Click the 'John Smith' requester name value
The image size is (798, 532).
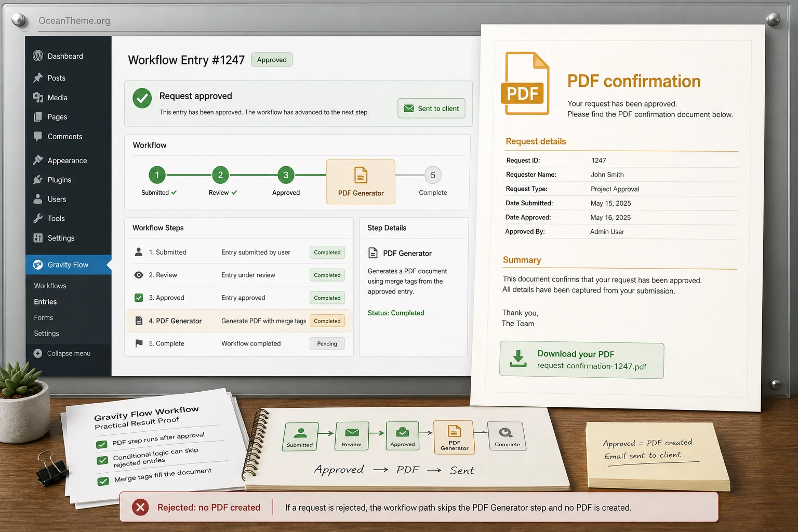coord(607,175)
